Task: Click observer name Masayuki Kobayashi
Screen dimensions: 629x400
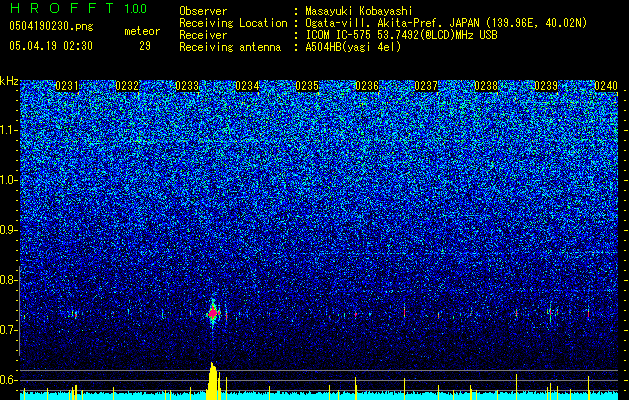Action: 359,11
